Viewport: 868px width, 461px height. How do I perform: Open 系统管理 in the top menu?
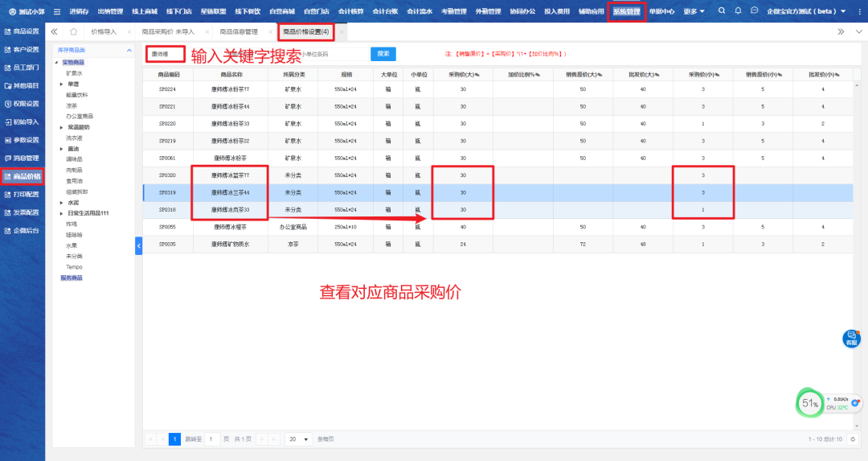627,11
